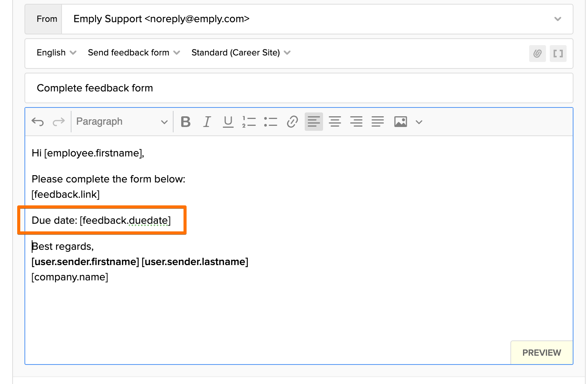Open the Send feedback form template menu
Viewport: 588px width, 384px height.
133,53
